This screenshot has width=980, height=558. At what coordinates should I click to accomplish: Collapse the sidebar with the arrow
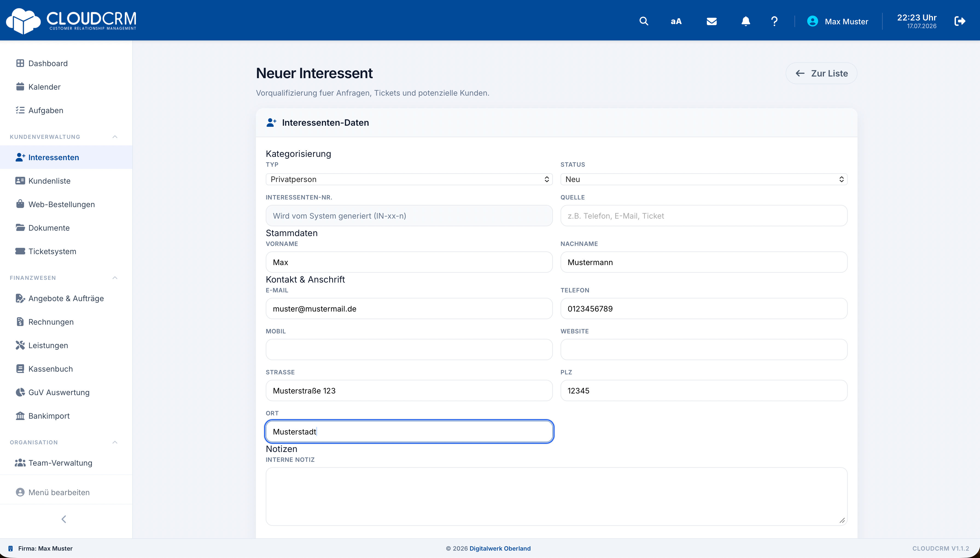pos(64,519)
